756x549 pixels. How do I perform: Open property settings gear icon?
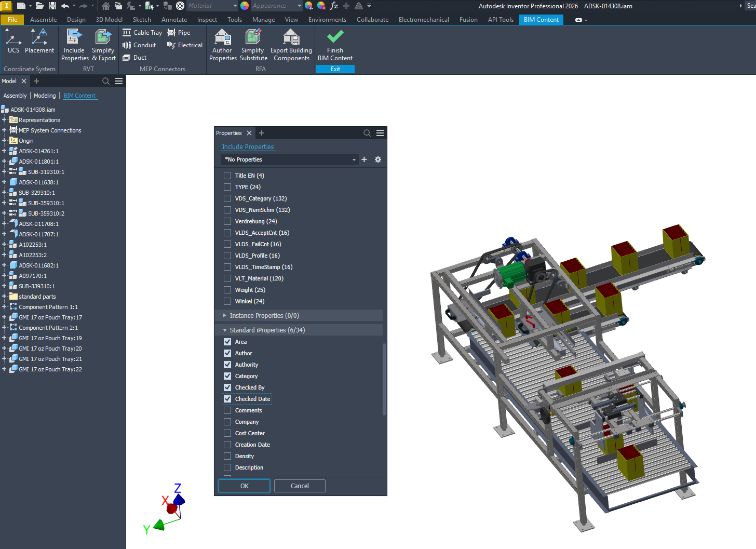coord(378,159)
